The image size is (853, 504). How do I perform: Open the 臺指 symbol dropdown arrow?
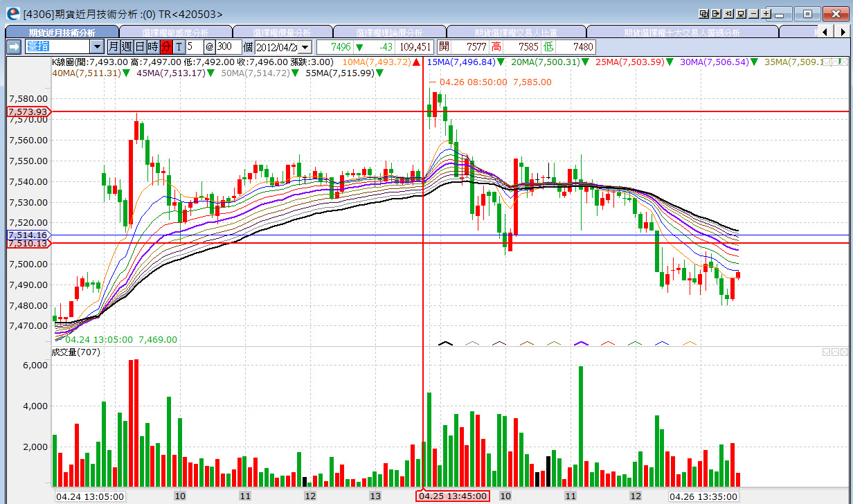(97, 46)
